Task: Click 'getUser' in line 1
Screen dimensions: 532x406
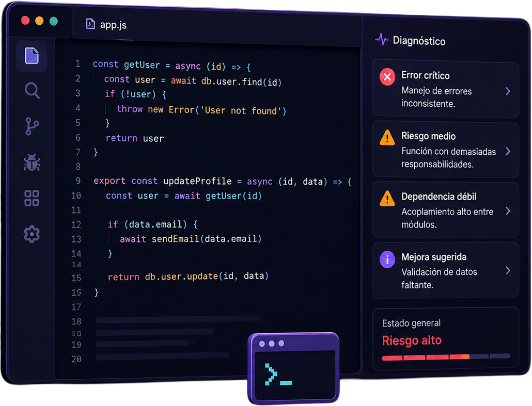Action: click(x=142, y=64)
